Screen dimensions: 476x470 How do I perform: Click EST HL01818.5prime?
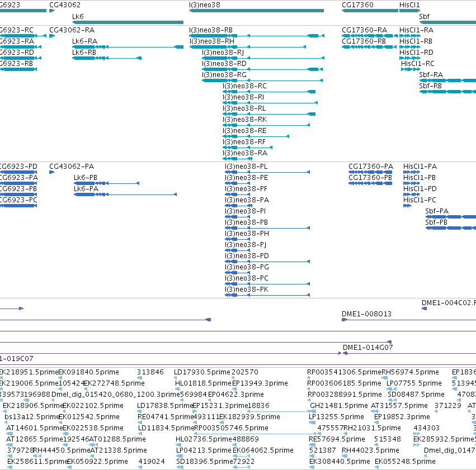point(204,383)
